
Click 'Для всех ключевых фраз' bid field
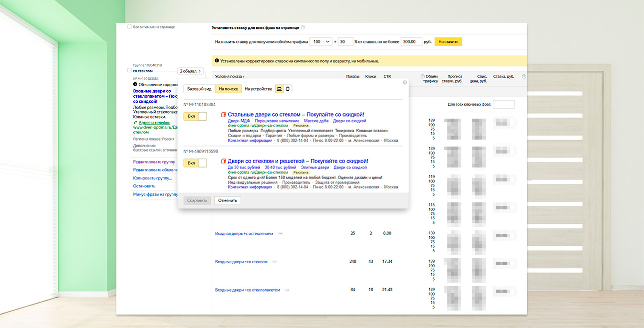click(x=503, y=105)
